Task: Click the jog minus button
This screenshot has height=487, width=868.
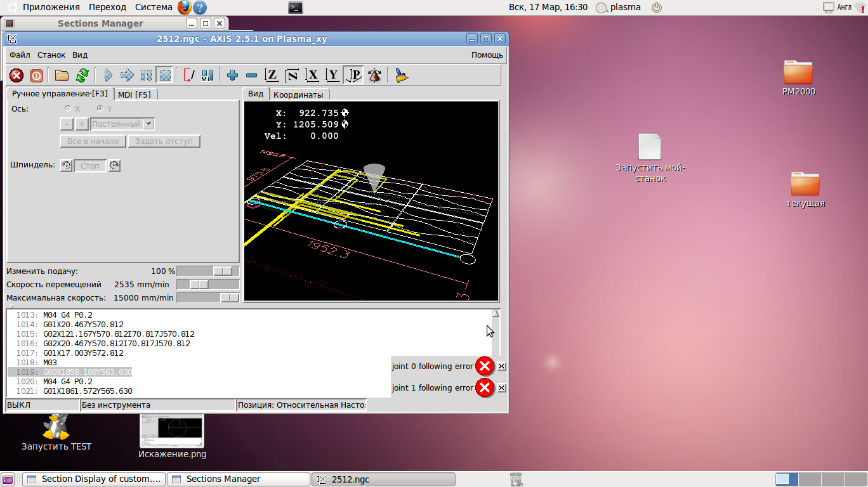Action: (x=67, y=124)
